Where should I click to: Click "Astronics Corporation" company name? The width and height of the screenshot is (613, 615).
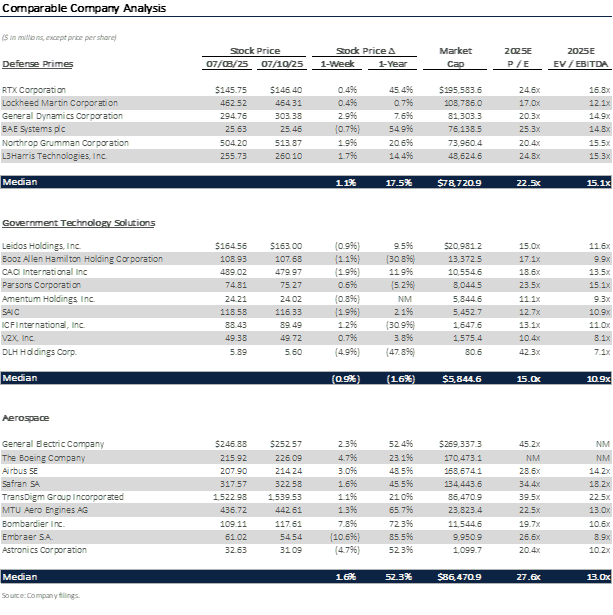[x=44, y=550]
